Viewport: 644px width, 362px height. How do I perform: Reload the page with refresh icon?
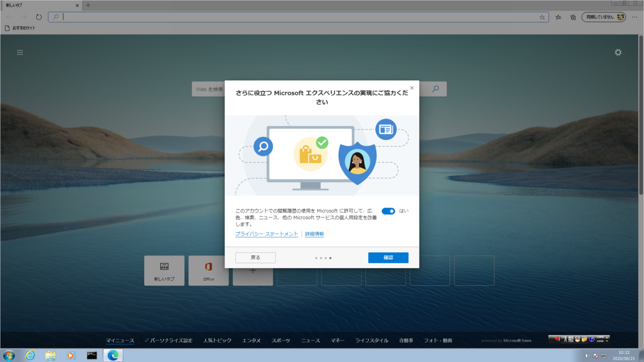click(39, 17)
